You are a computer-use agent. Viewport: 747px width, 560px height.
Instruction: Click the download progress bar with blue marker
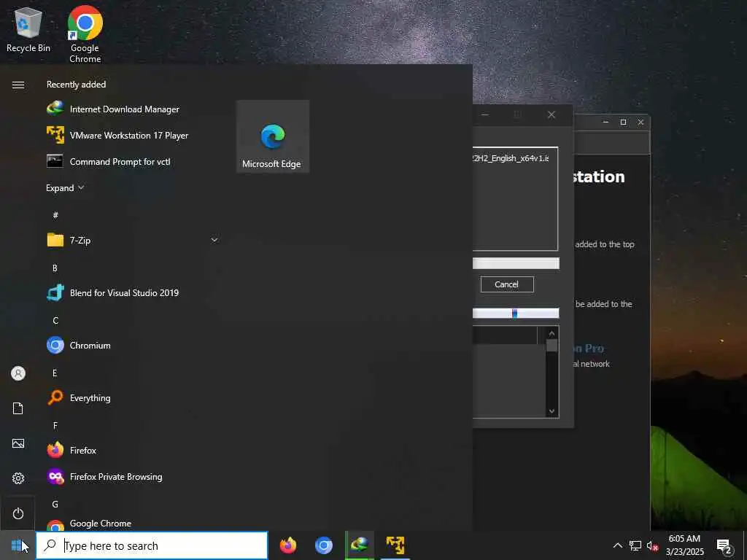(x=516, y=313)
